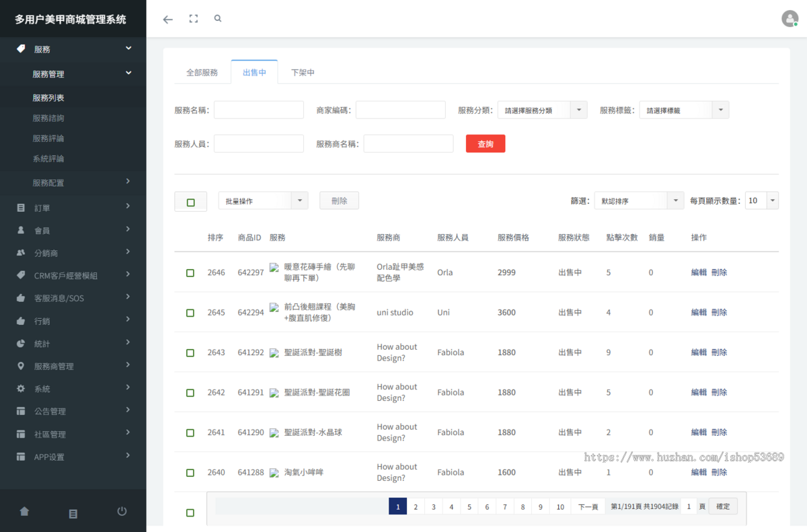This screenshot has height=532, width=807.
Task: Click the 會員 person icon in sidebar
Action: point(21,230)
